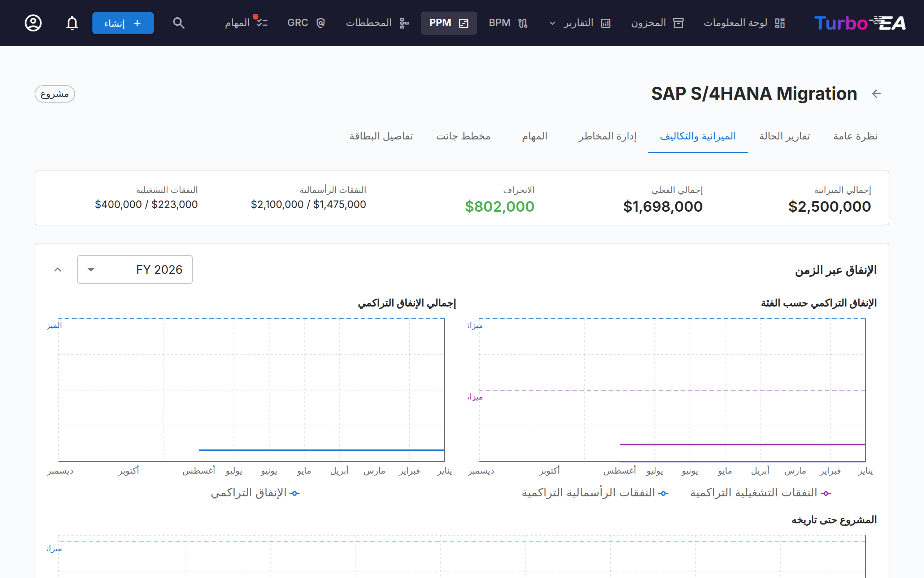
Task: Click the $1,698,000 total actual value
Action: coord(662,206)
